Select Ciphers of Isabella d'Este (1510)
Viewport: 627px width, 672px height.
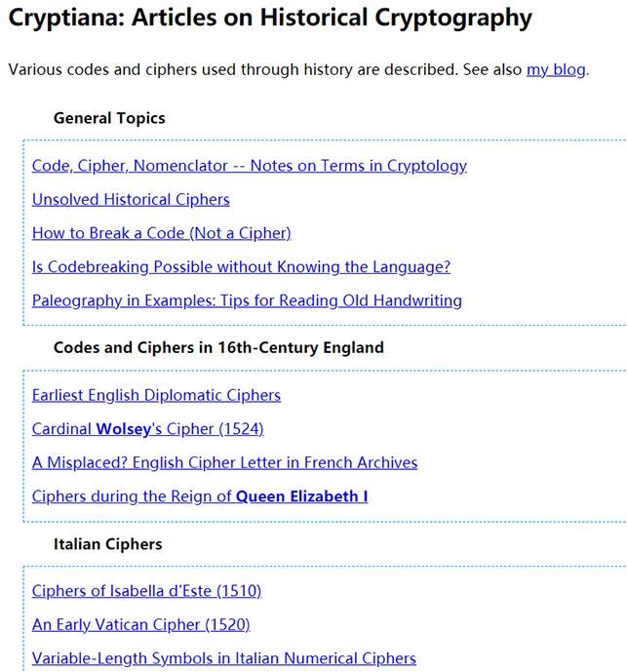click(146, 591)
